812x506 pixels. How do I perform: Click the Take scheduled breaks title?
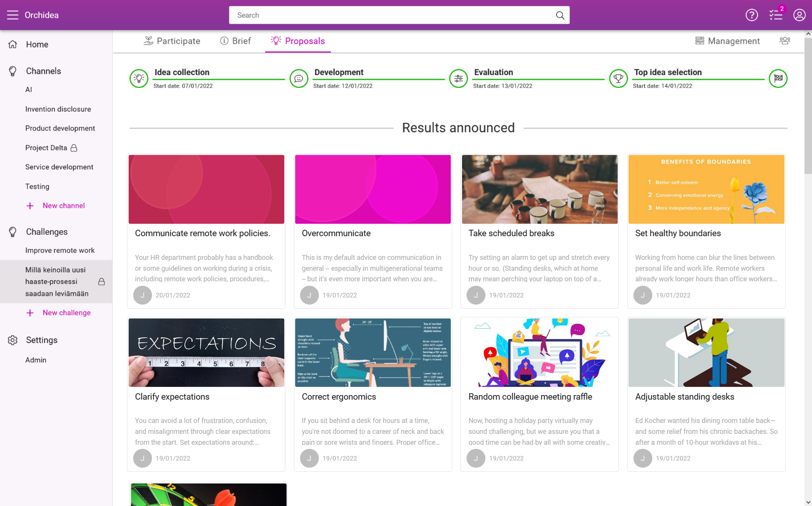coord(511,233)
